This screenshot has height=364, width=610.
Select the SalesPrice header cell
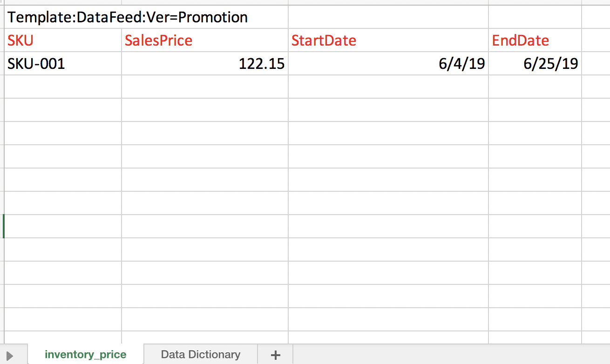tap(205, 40)
